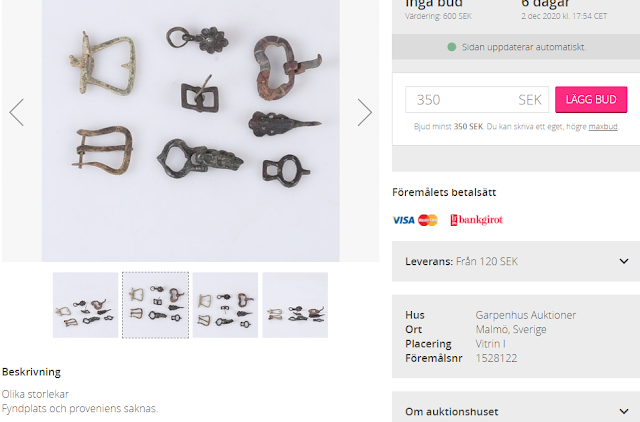Click Garpenhus Auktioner house name

(525, 315)
